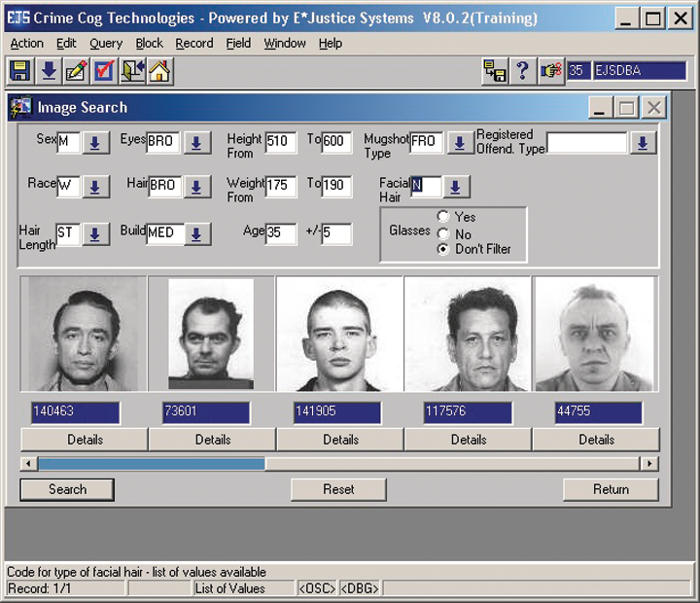Open the Block menu
Image resolution: width=700 pixels, height=603 pixels.
(x=150, y=43)
